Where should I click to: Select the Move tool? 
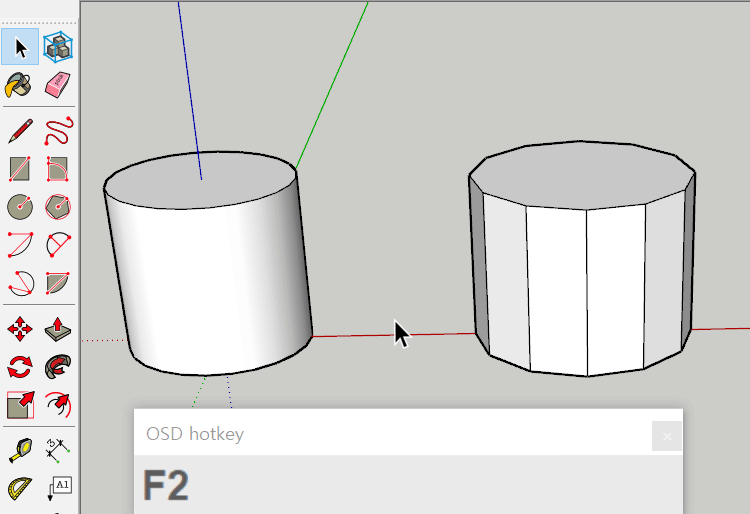pyautogui.click(x=20, y=329)
